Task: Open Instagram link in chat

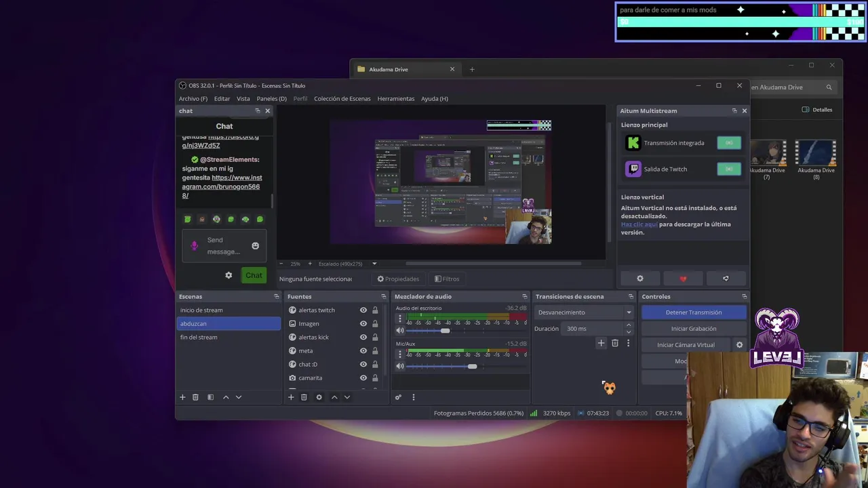Action: point(222,186)
